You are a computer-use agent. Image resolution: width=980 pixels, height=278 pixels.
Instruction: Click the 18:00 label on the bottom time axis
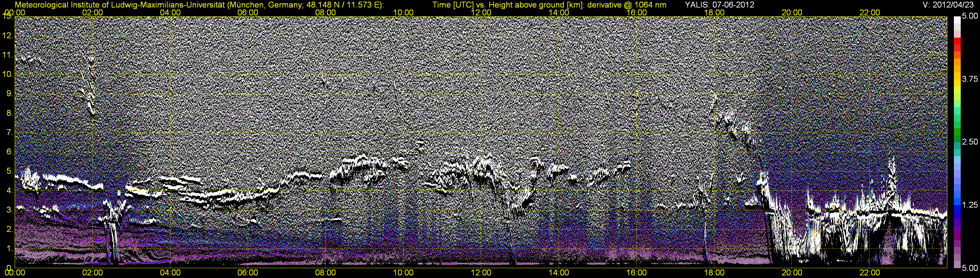coord(714,273)
